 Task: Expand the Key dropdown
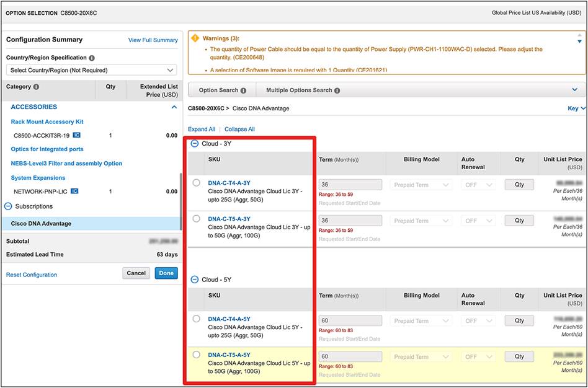pyautogui.click(x=576, y=108)
